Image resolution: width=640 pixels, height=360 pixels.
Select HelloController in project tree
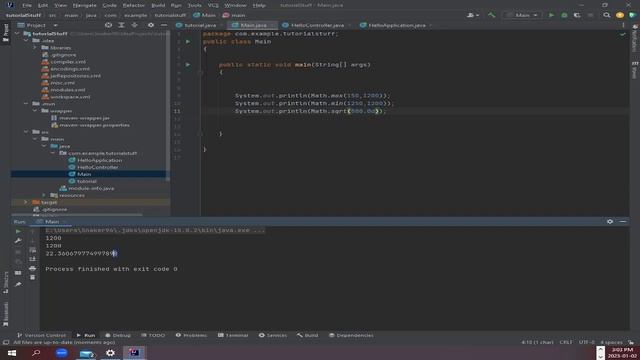[98, 167]
